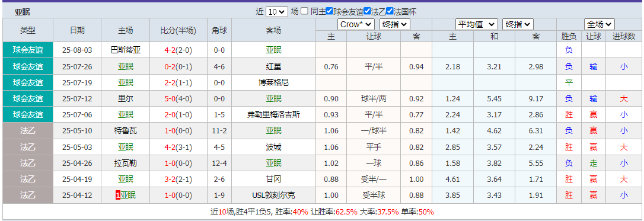Image resolution: width=644 pixels, height=221 pixels.
Task: Click the corner count 11-2
Action: coord(219,131)
